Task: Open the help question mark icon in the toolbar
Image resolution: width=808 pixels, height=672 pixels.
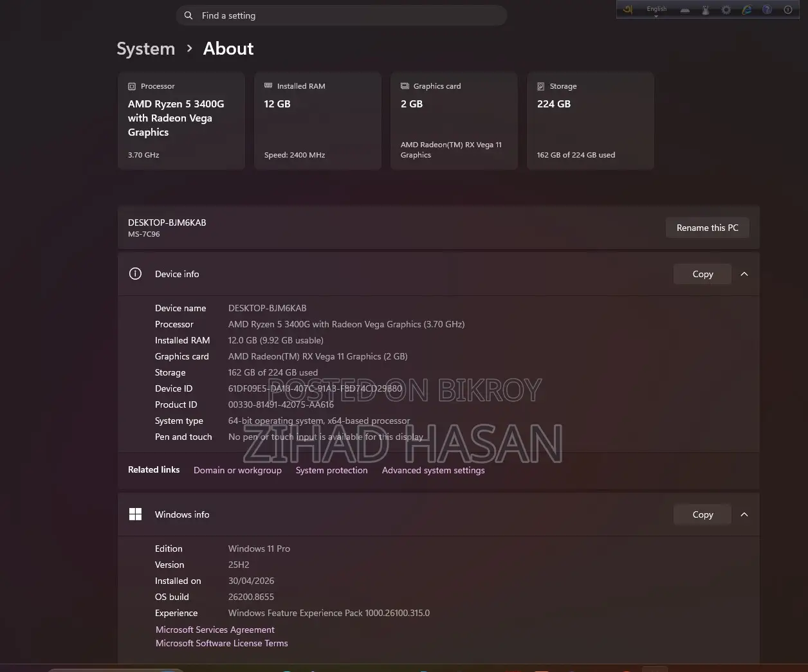Action: [767, 10]
